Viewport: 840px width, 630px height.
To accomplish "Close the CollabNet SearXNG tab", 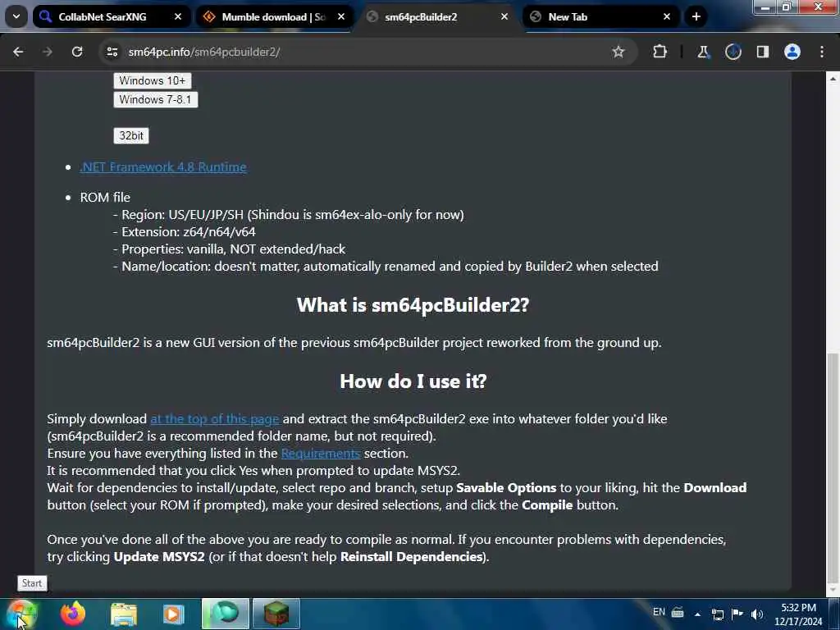I will (178, 16).
